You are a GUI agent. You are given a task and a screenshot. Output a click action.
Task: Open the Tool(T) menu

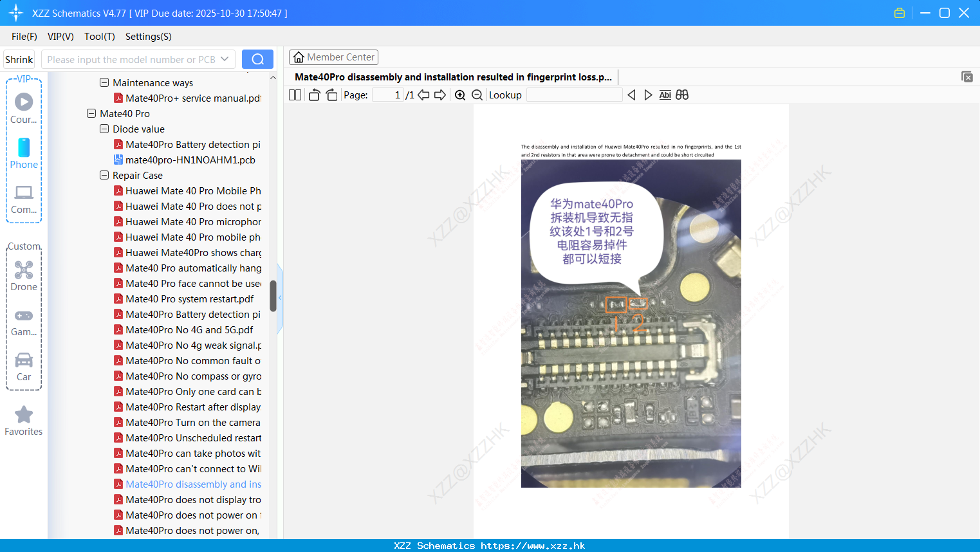coord(100,37)
